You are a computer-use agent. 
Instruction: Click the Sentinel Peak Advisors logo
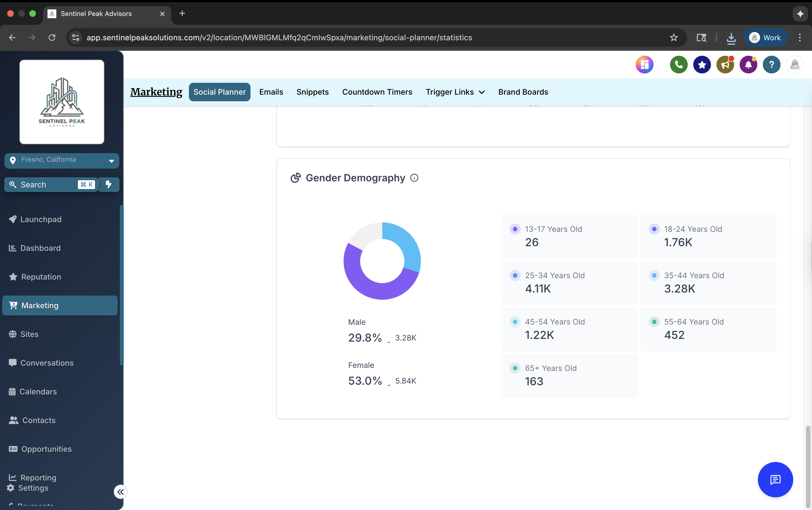pos(62,102)
